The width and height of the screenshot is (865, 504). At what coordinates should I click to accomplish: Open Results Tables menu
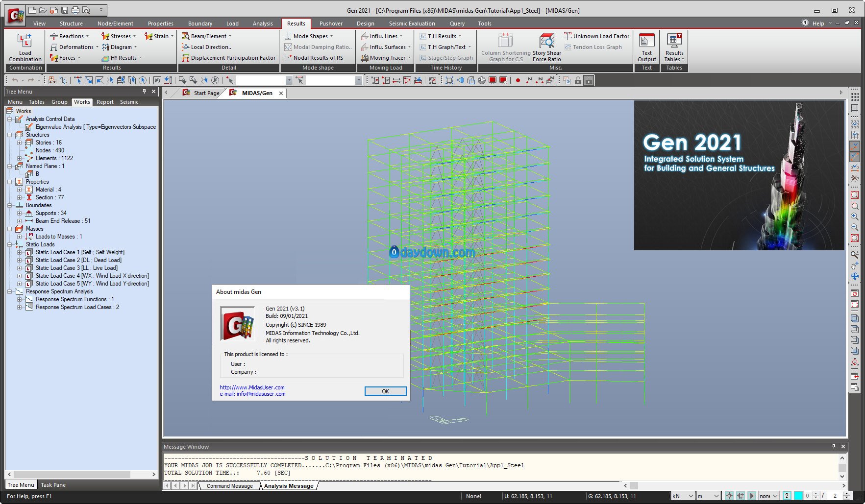pyautogui.click(x=674, y=48)
